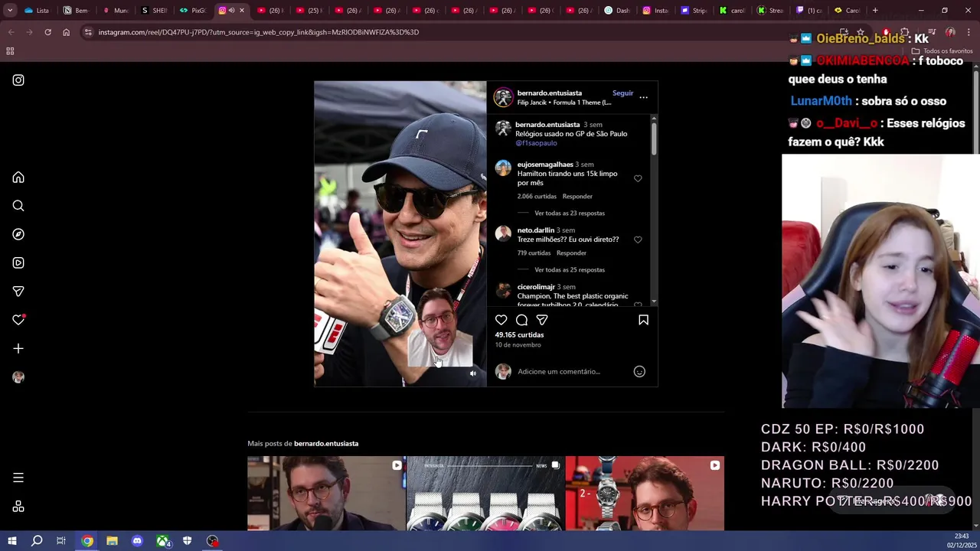Open Notifications heart icon in sidebar

click(x=18, y=320)
